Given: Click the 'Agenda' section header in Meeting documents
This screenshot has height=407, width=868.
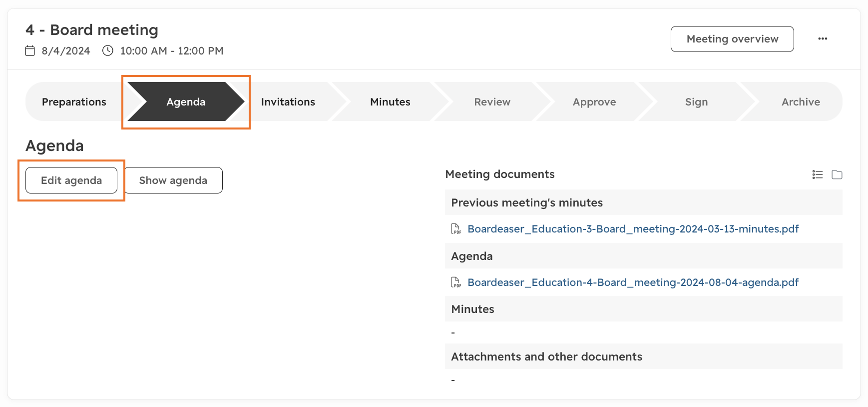Looking at the screenshot, I should pos(643,256).
